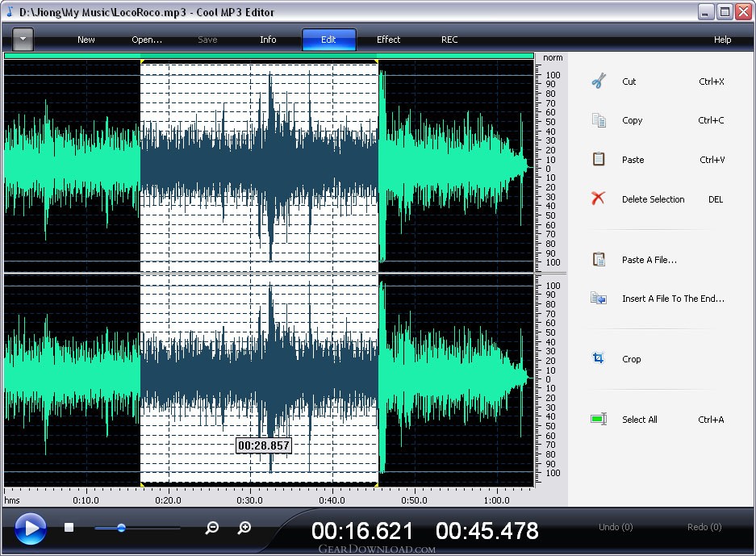Click the selection end time 00:45.478
The image size is (756, 556).
click(487, 531)
